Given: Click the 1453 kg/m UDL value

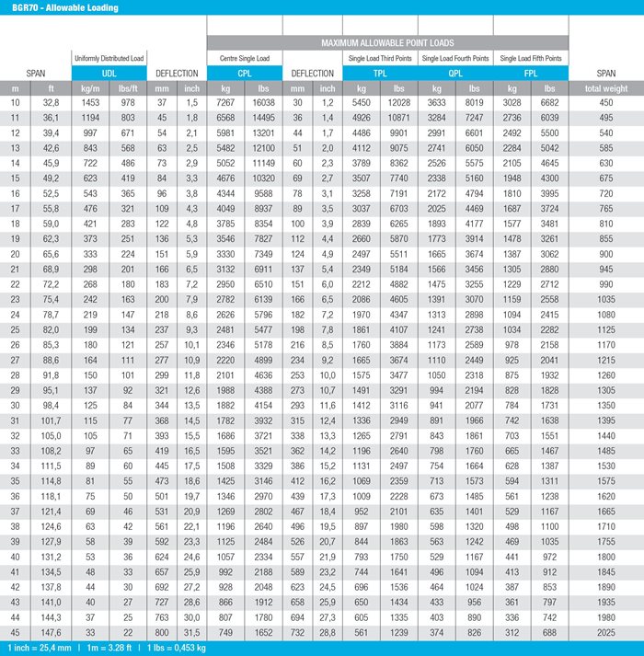Looking at the screenshot, I should click(88, 102).
